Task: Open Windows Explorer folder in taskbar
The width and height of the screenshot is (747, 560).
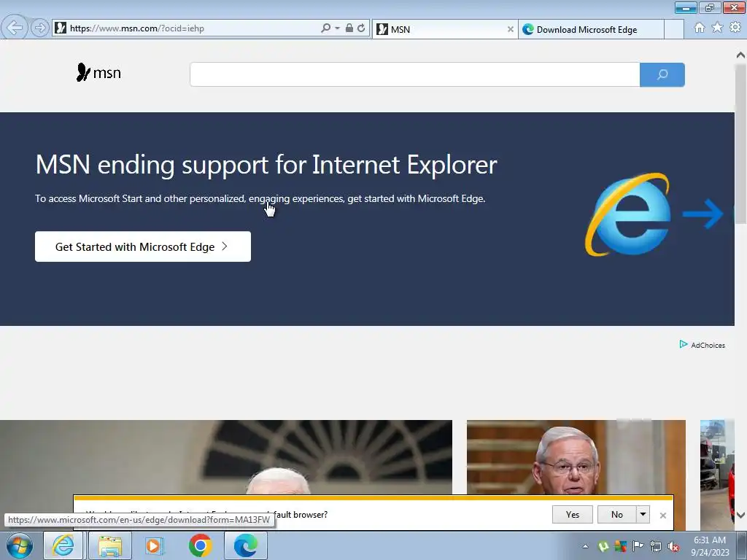Action: (x=110, y=545)
